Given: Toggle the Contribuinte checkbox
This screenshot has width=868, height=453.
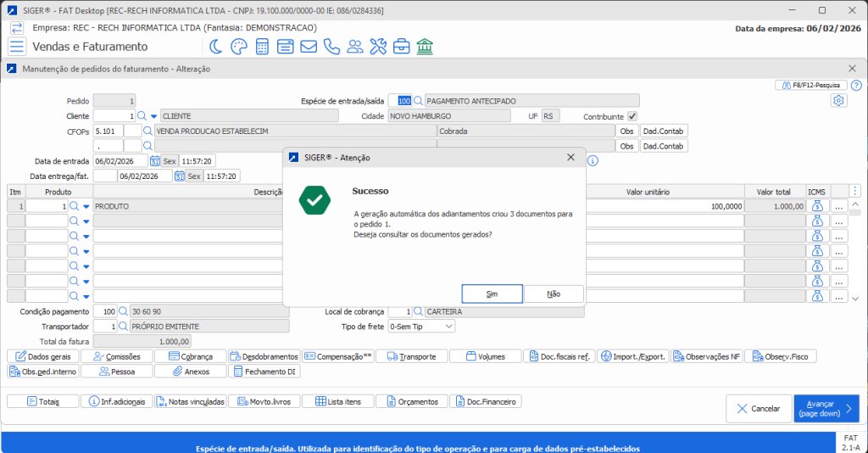Looking at the screenshot, I should [x=632, y=116].
